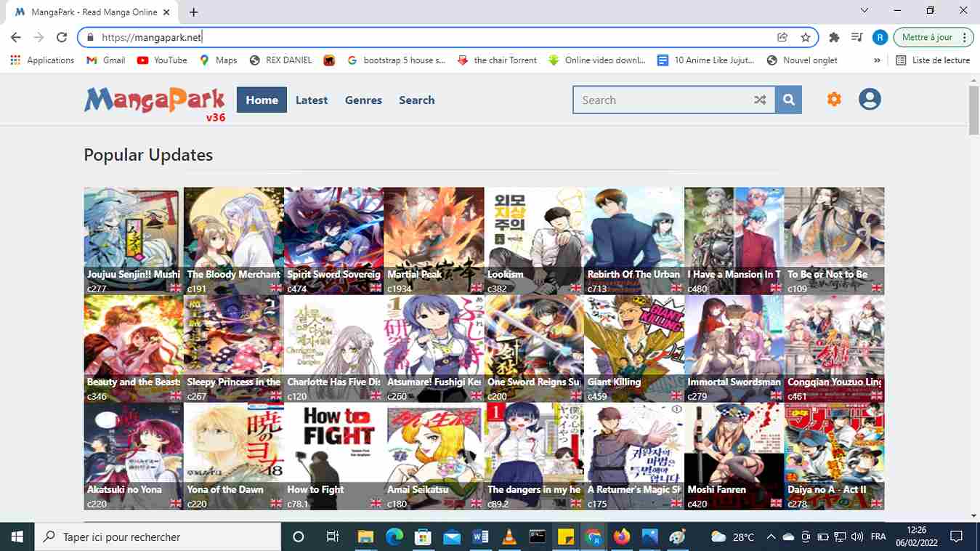Open To Be or Not to Be title

tap(827, 274)
